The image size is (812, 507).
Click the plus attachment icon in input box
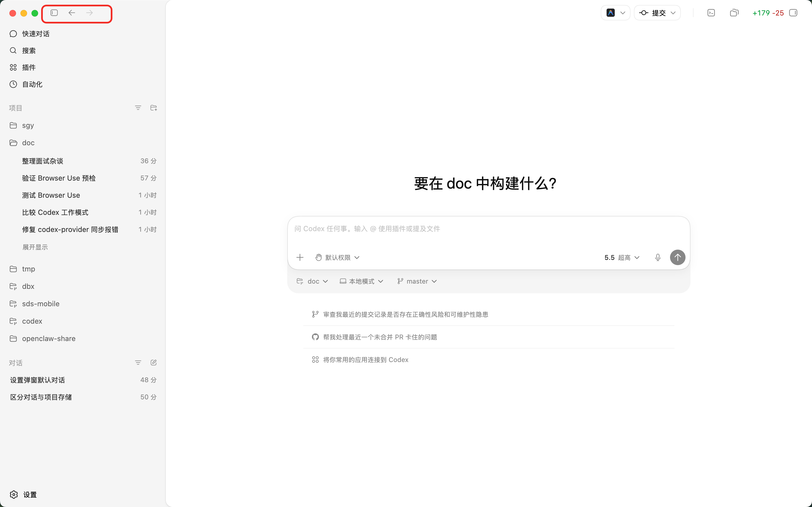[299, 257]
